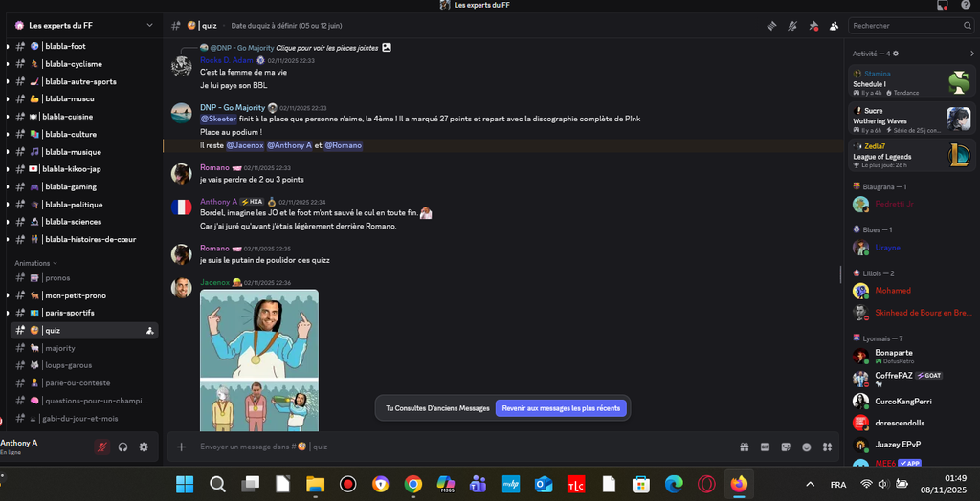Open Sucre Wuthering Waves activity card
Viewport: 980px width, 501px height.
[912, 120]
